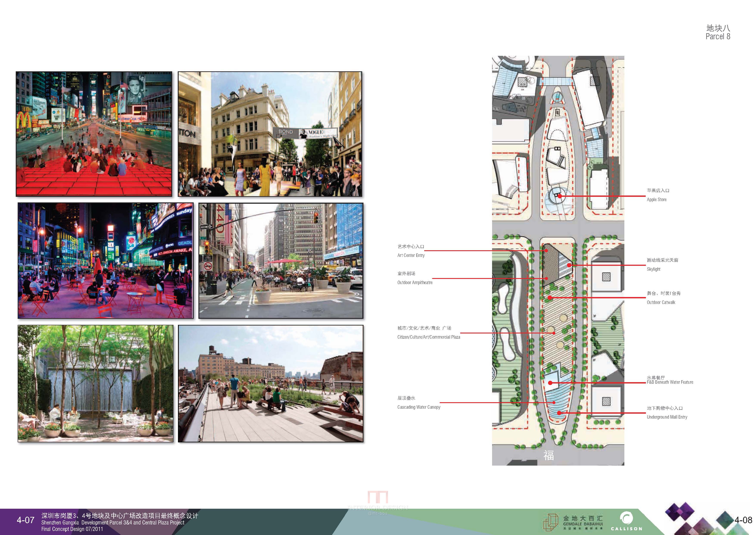Click the '地块八' title text
756x535 pixels.
(x=718, y=28)
